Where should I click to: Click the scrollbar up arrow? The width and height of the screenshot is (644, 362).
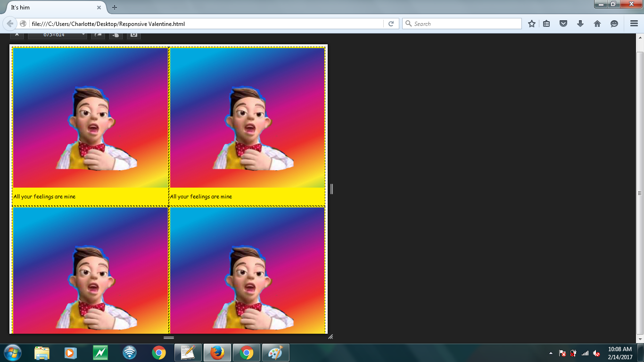pos(640,37)
